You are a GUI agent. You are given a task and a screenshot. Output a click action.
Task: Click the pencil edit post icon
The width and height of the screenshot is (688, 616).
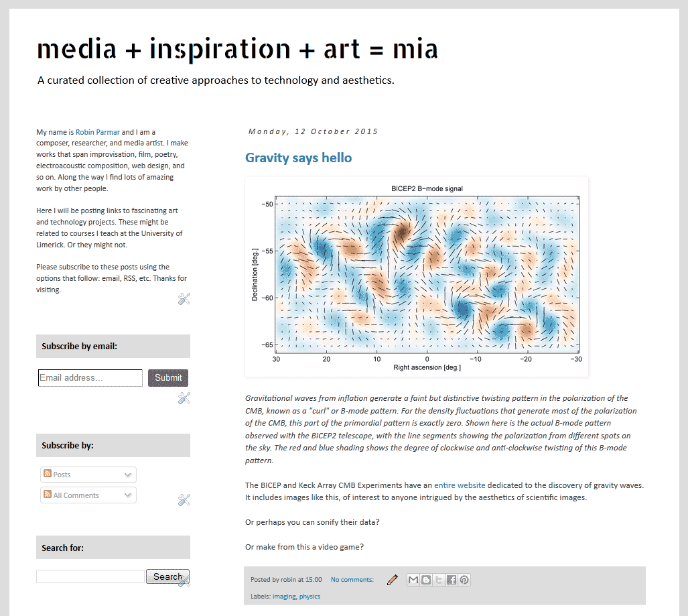pyautogui.click(x=393, y=580)
